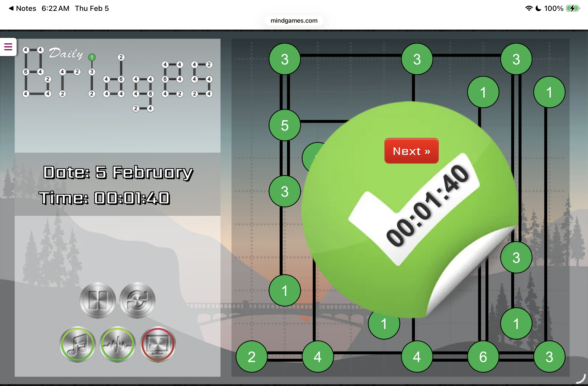588x386 pixels.
Task: Click the Daily Bridges logo title
Action: click(x=117, y=78)
